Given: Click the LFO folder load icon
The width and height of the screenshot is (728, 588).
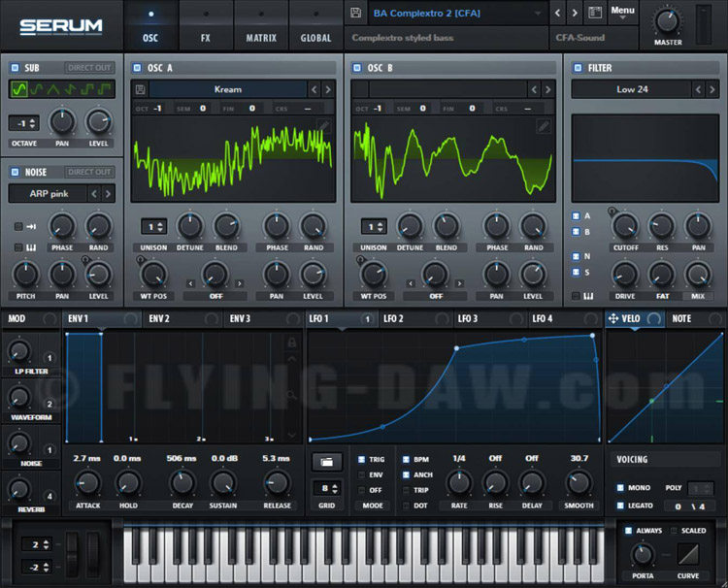Looking at the screenshot, I should point(327,462).
